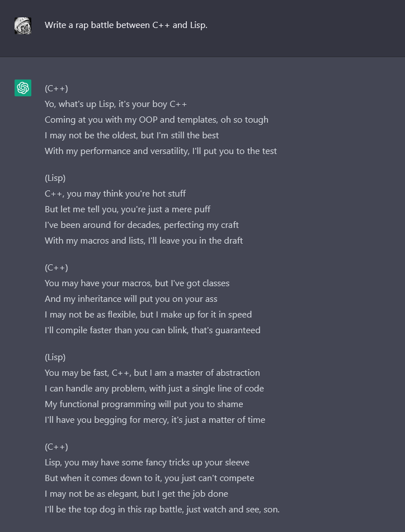Click the first "(Lisp)" verse label

click(x=55, y=178)
